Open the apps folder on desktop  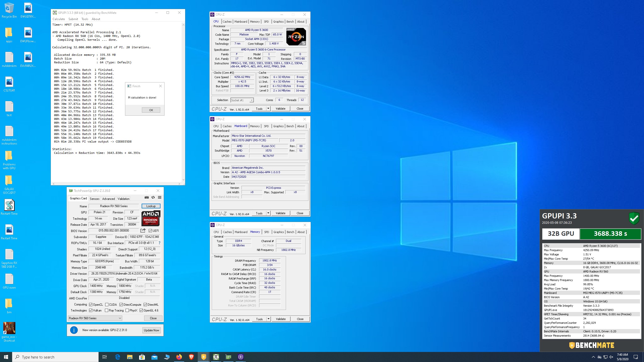[x=9, y=35]
